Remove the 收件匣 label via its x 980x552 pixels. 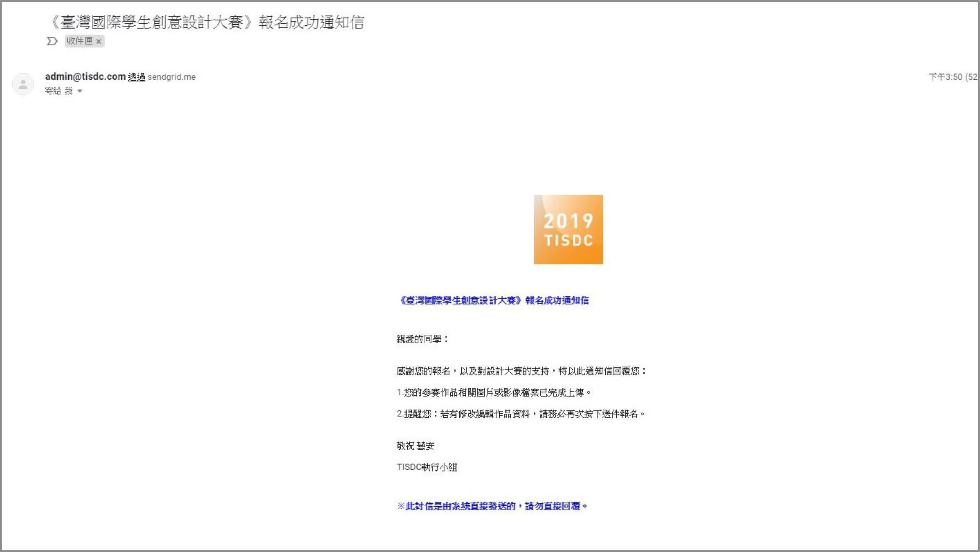click(99, 41)
